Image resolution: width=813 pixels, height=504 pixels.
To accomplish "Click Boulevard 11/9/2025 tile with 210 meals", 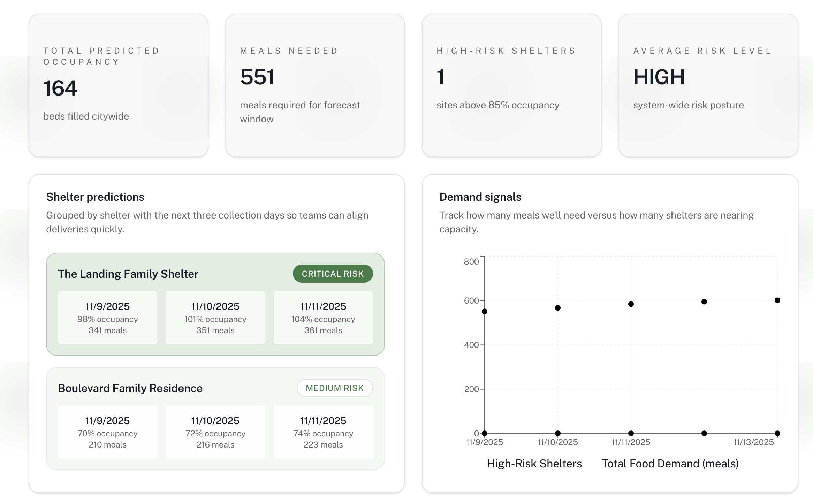I will pos(107,432).
